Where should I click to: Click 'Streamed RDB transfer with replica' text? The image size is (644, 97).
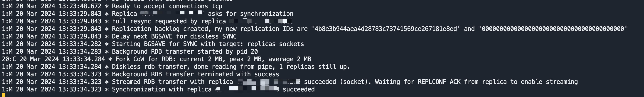[x=172, y=82]
